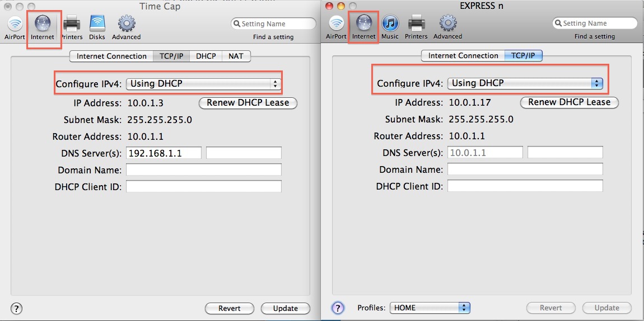Image resolution: width=644 pixels, height=321 pixels.
Task: Click Update button in EXPRESS n window
Action: point(606,308)
